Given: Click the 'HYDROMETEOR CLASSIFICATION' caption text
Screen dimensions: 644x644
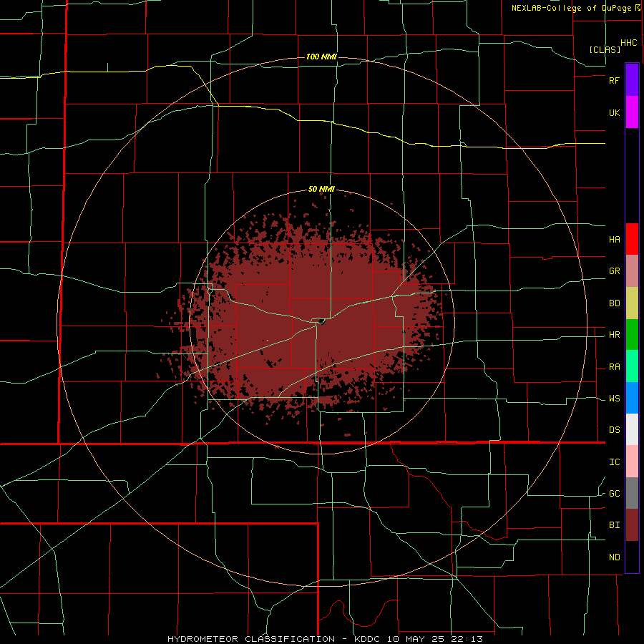Looking at the screenshot, I should tap(251, 639).
